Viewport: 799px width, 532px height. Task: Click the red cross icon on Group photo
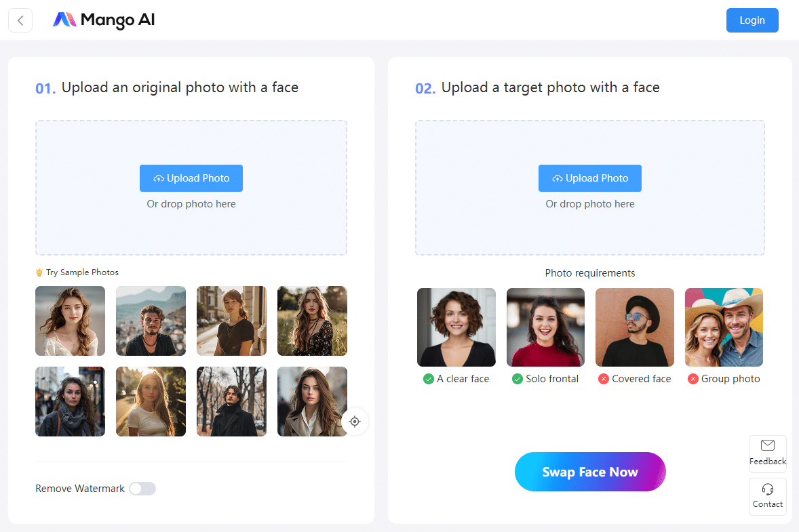pos(695,379)
